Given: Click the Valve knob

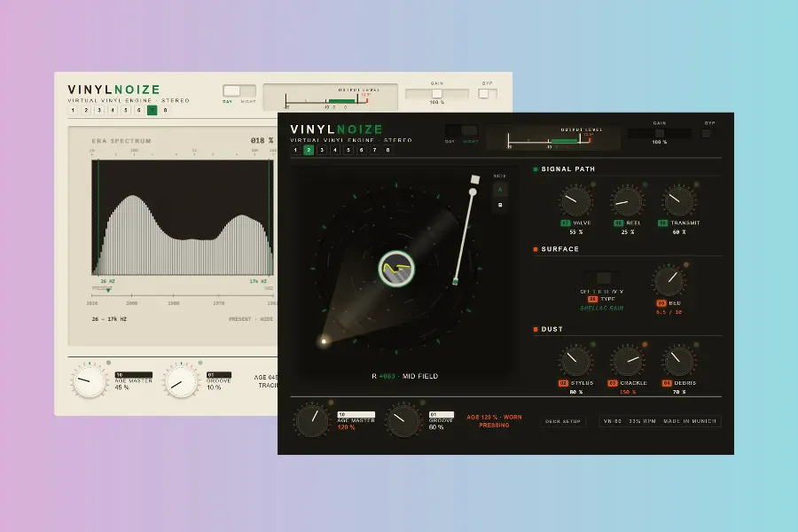Looking at the screenshot, I should [575, 201].
